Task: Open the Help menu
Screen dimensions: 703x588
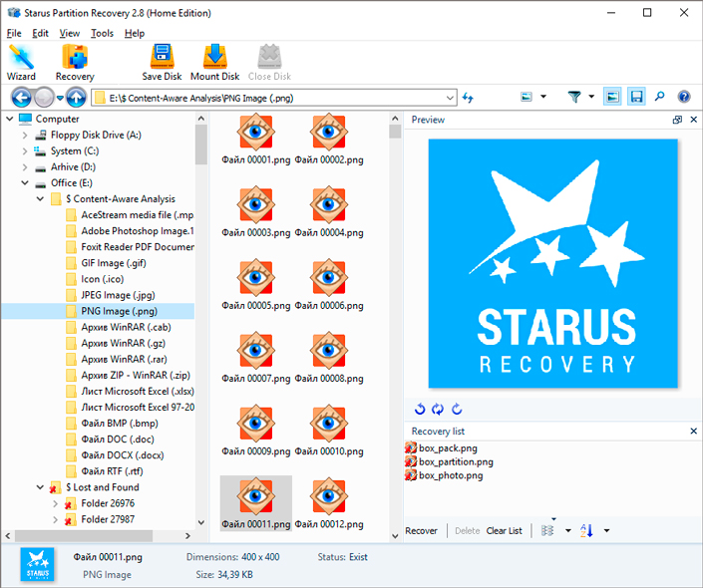Action: coord(135,33)
